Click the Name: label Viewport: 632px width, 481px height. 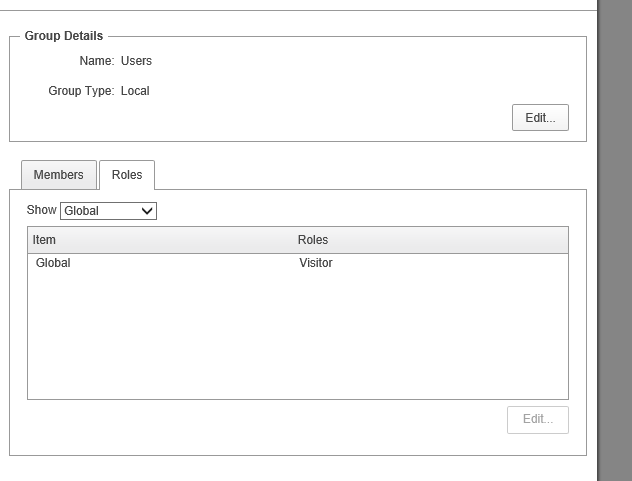[97, 61]
